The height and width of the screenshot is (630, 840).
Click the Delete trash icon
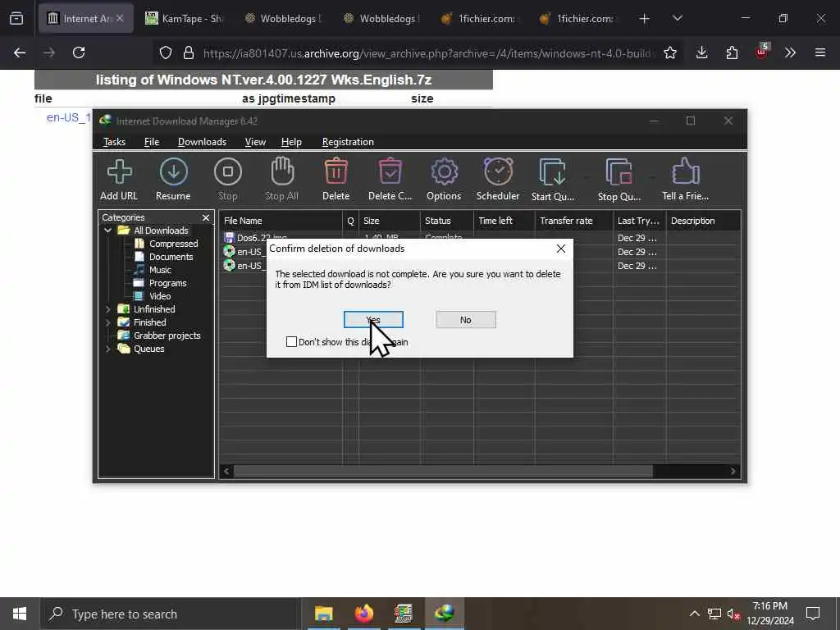[336, 180]
